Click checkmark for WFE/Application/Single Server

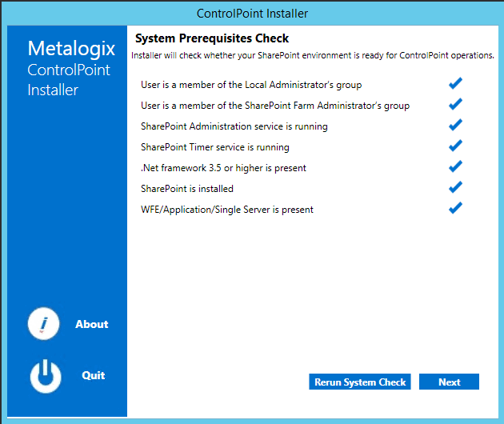[455, 208]
